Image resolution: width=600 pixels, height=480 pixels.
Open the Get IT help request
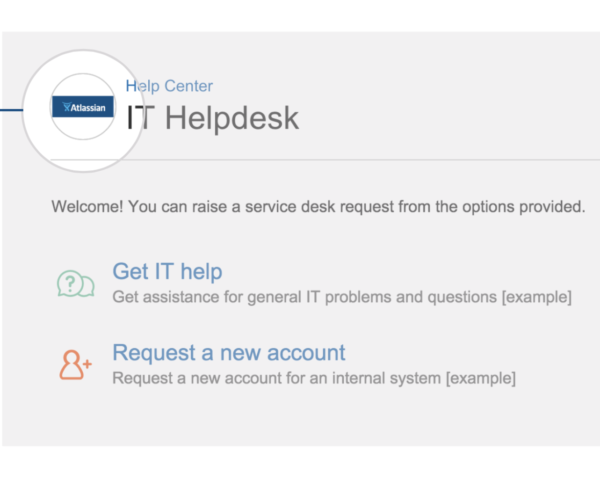[x=167, y=271]
